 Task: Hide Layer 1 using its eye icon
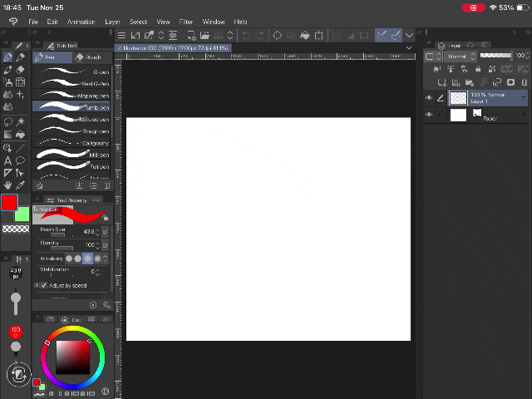click(429, 97)
